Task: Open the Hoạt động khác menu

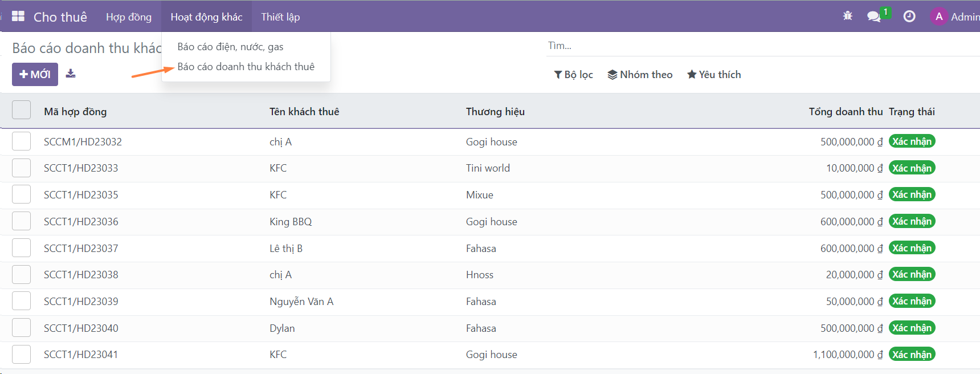Action: pos(206,17)
